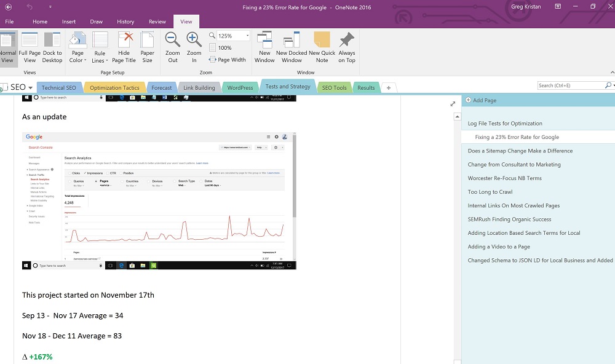Switch to the Review ribbon tab
Screen dimensions: 615x364
[157, 22]
